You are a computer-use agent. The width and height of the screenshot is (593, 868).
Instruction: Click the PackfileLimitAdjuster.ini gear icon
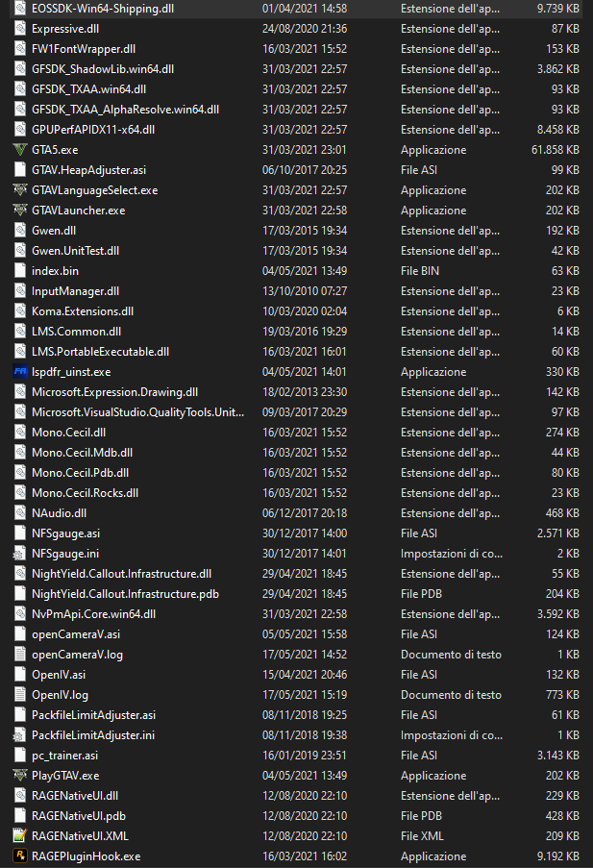point(20,735)
